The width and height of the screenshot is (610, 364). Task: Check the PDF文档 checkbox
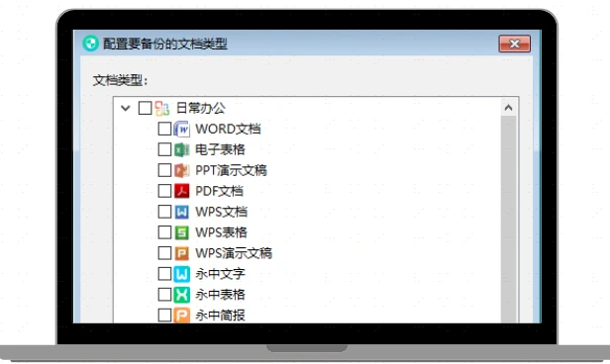[164, 191]
